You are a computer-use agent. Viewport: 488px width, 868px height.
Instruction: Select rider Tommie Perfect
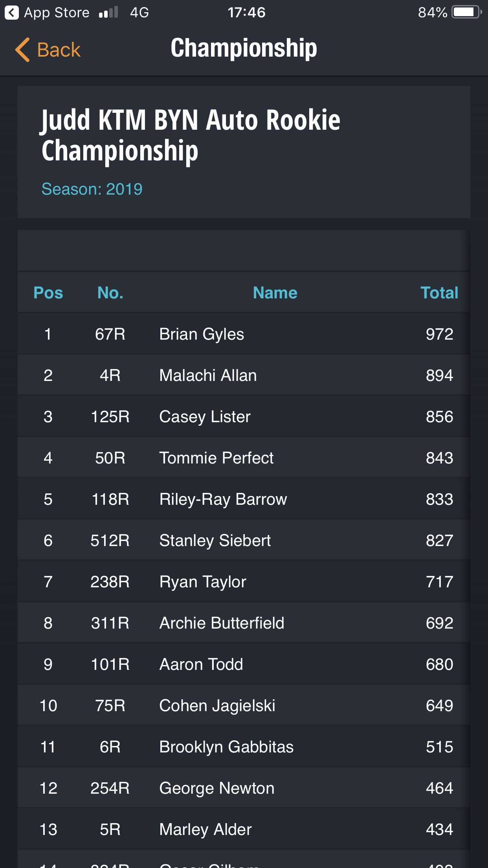244,458
